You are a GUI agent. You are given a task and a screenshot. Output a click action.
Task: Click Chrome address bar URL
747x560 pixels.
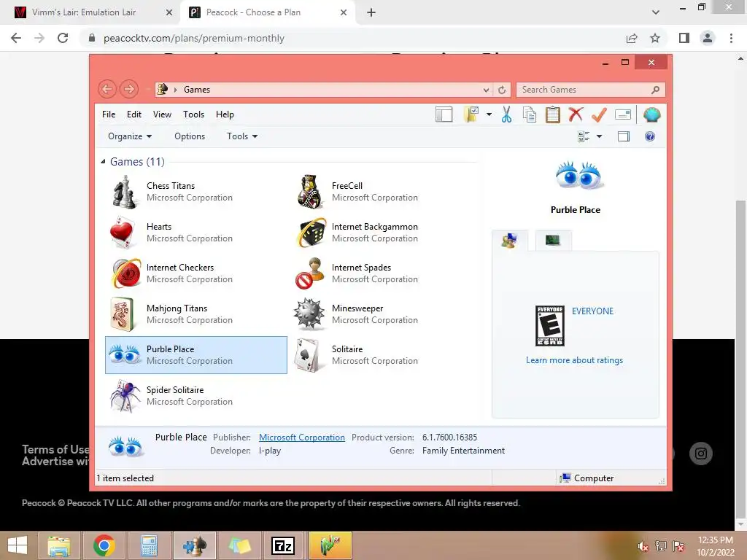click(194, 38)
